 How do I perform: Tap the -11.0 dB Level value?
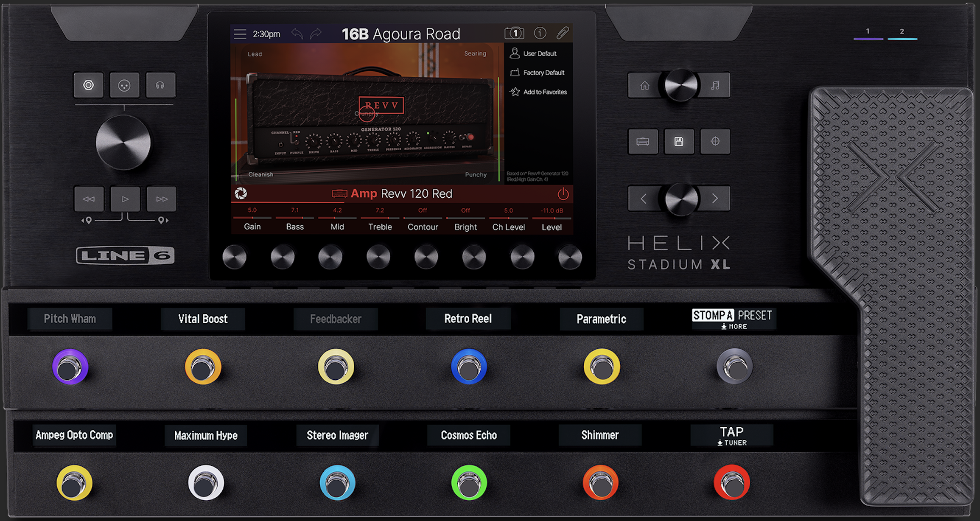tap(552, 210)
